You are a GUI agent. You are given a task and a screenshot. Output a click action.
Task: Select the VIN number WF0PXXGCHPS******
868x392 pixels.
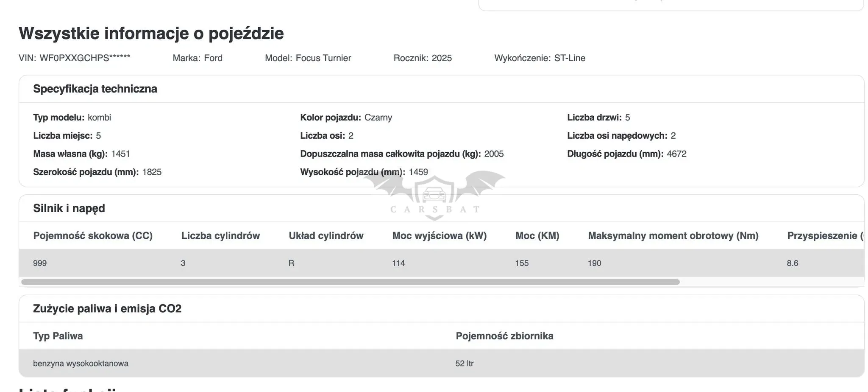tap(85, 58)
